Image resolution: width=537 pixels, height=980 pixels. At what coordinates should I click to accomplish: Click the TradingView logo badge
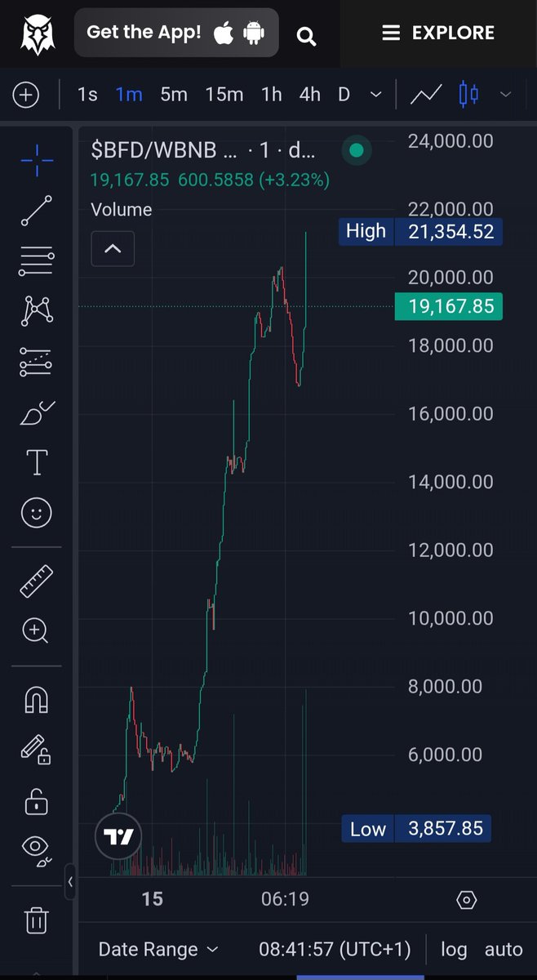click(x=118, y=836)
